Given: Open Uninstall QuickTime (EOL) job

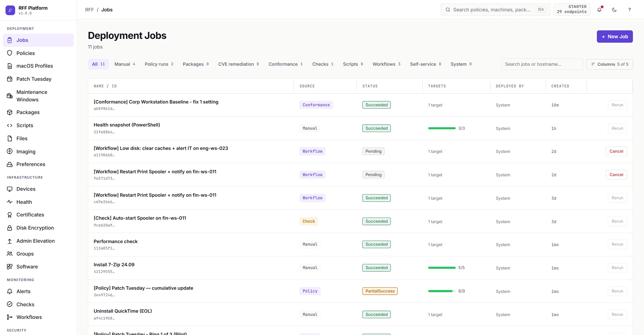Looking at the screenshot, I should (x=123, y=311).
